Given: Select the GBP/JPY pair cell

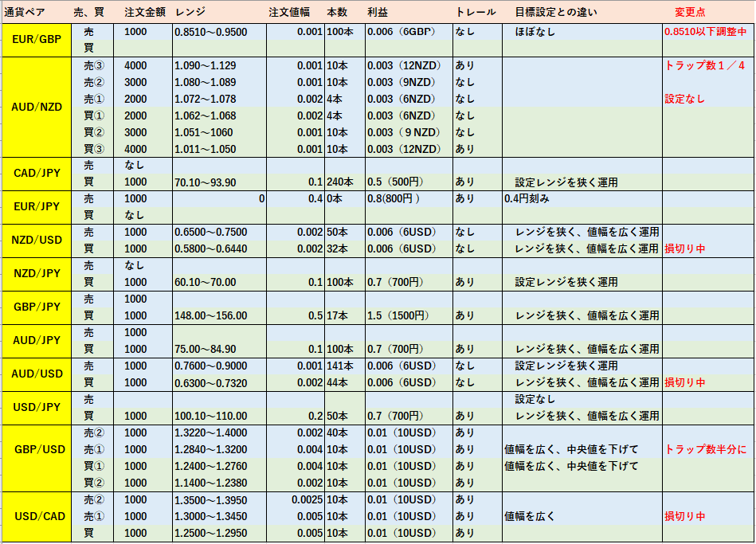Looking at the screenshot, I should pos(37,307).
